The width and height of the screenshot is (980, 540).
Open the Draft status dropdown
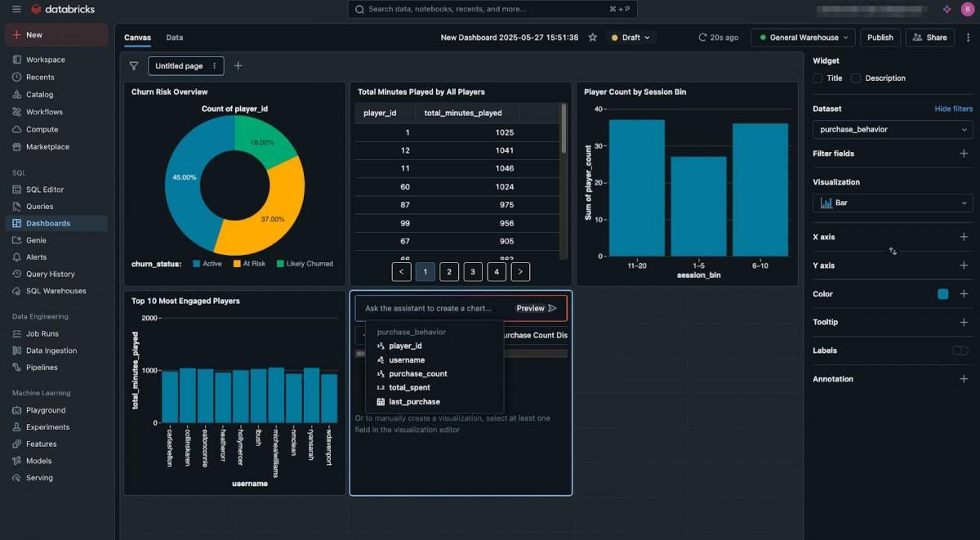click(630, 38)
